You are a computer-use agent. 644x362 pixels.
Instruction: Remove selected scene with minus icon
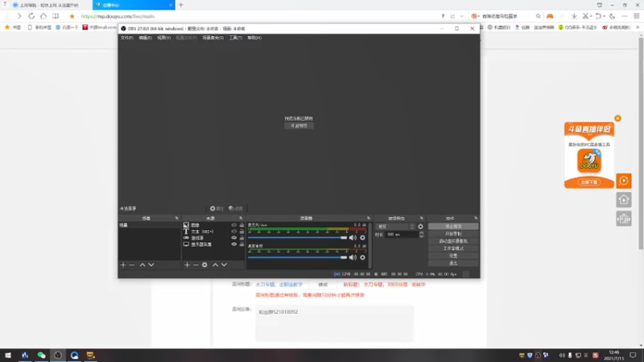[x=132, y=265]
